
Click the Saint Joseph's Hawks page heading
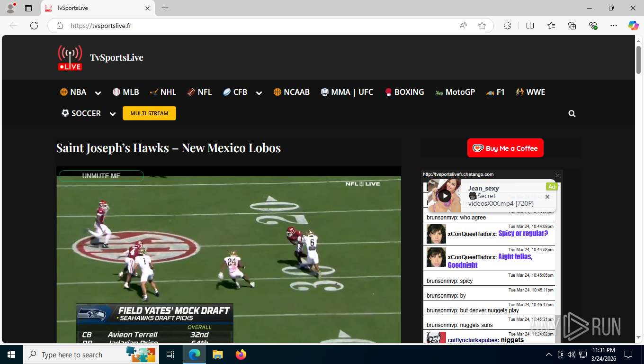[169, 148]
